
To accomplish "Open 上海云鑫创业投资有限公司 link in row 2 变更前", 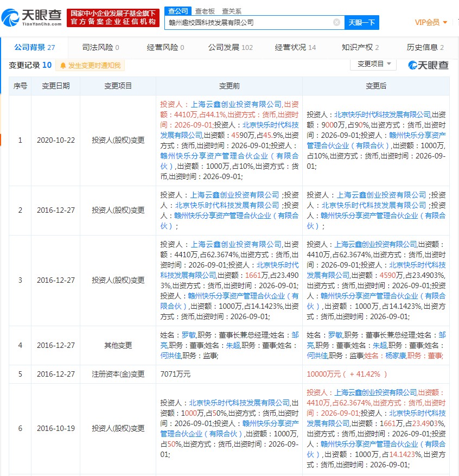I will (234, 195).
